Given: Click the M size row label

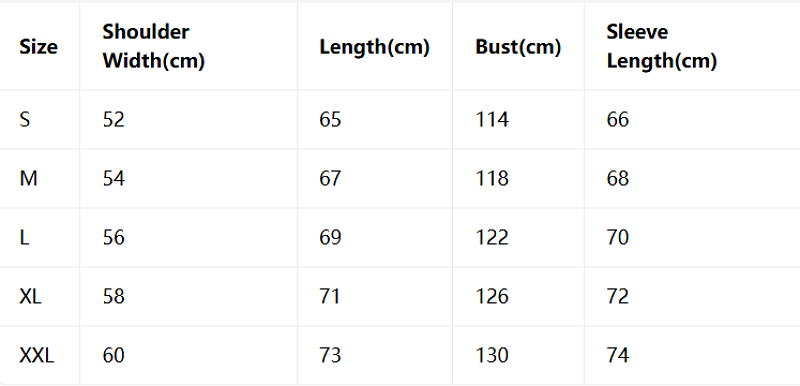Looking at the screenshot, I should click(28, 179).
